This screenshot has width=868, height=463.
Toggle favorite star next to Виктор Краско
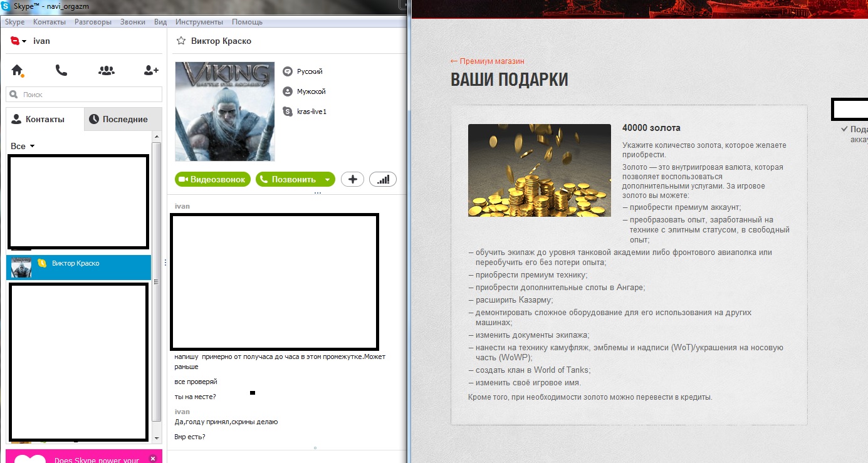pos(181,41)
